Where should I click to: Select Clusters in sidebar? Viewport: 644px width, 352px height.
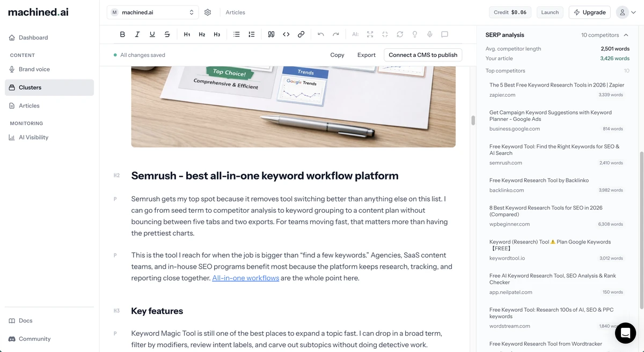(x=49, y=88)
